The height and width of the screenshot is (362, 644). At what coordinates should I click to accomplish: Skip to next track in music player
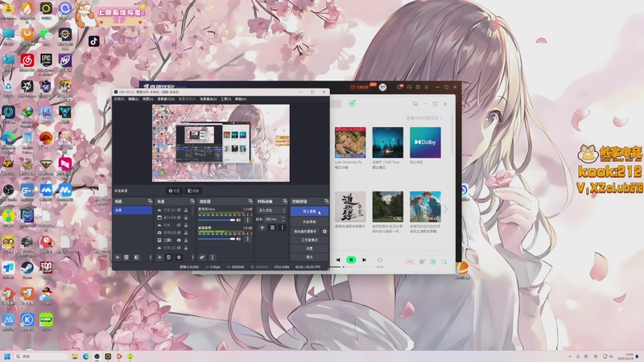click(x=365, y=260)
